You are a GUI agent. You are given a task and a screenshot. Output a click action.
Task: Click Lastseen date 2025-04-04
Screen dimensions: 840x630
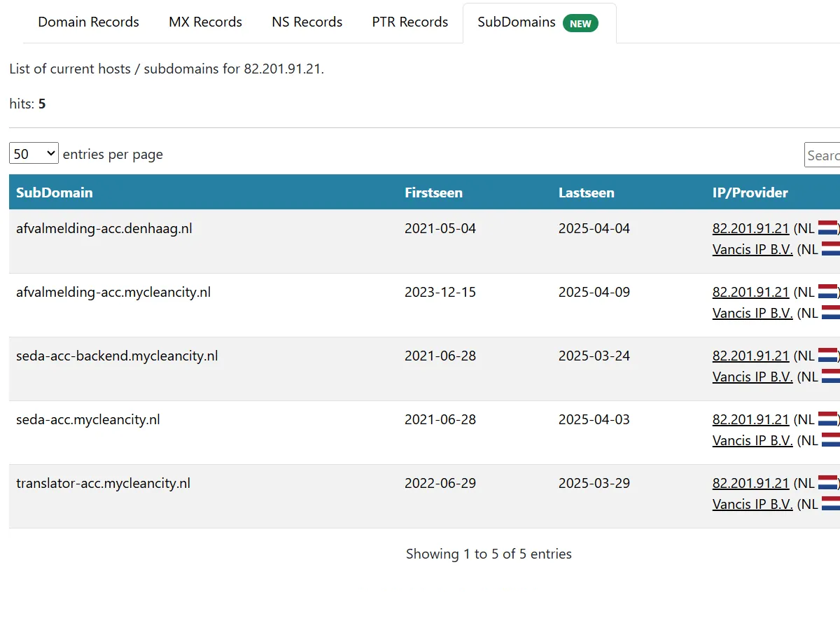594,228
